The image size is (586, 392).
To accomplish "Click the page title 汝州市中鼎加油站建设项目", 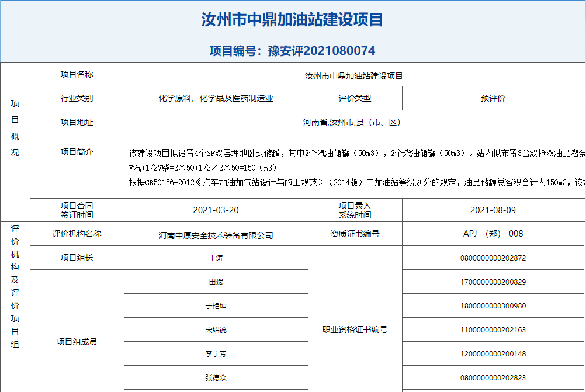I will coord(292,20).
